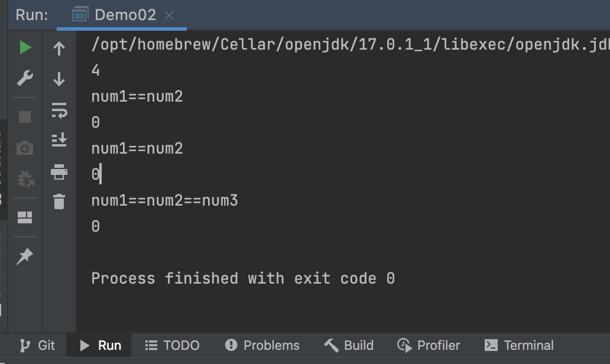Close the Demo02 tab

coord(169,15)
